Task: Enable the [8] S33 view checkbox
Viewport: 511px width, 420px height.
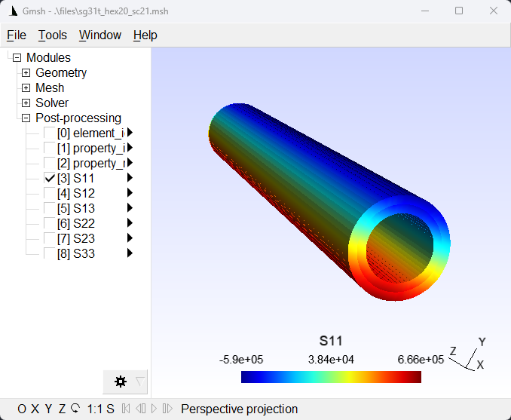Action: click(49, 253)
